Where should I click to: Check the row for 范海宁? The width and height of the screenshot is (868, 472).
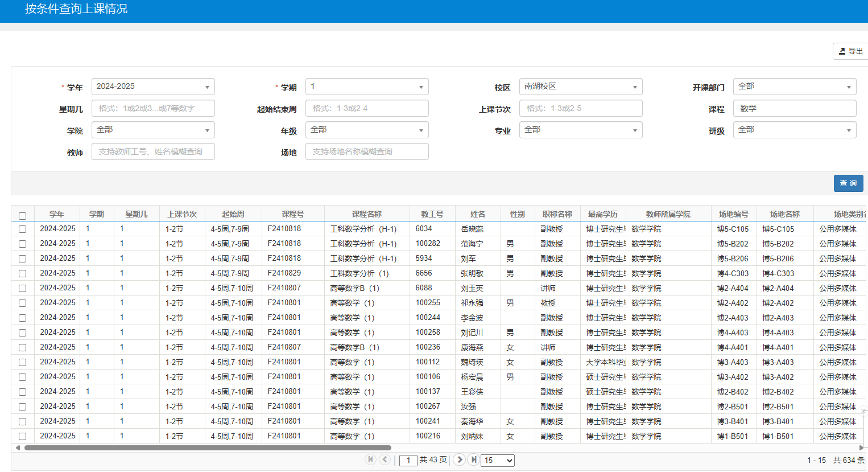[22, 244]
